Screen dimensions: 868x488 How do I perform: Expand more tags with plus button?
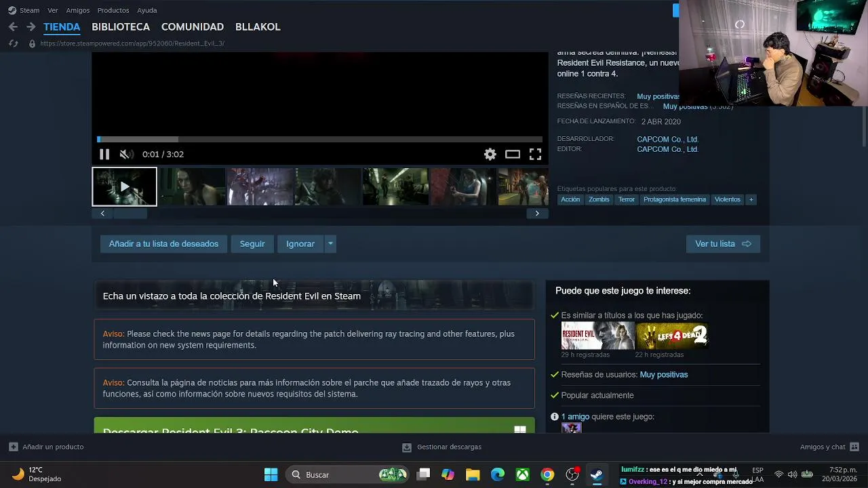click(x=751, y=199)
